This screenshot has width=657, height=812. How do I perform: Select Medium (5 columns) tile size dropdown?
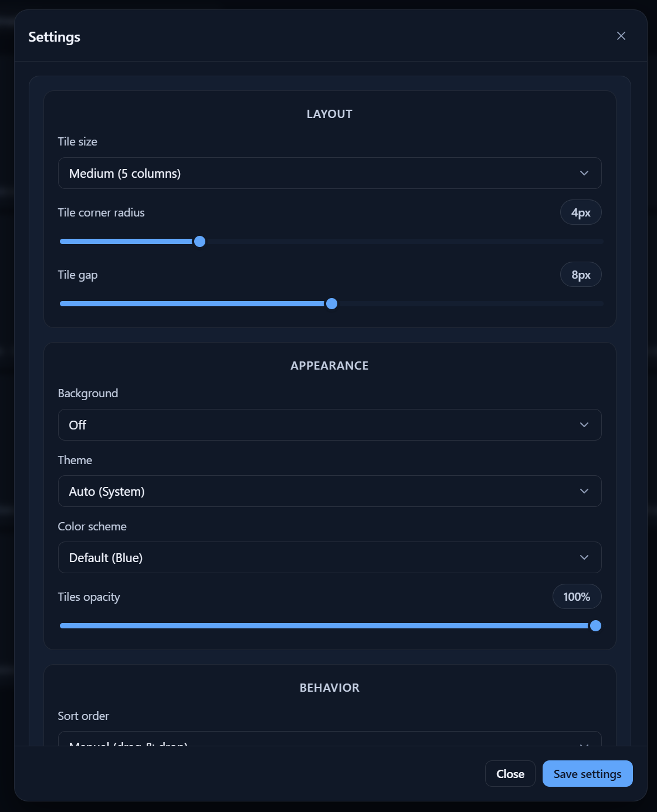point(330,173)
